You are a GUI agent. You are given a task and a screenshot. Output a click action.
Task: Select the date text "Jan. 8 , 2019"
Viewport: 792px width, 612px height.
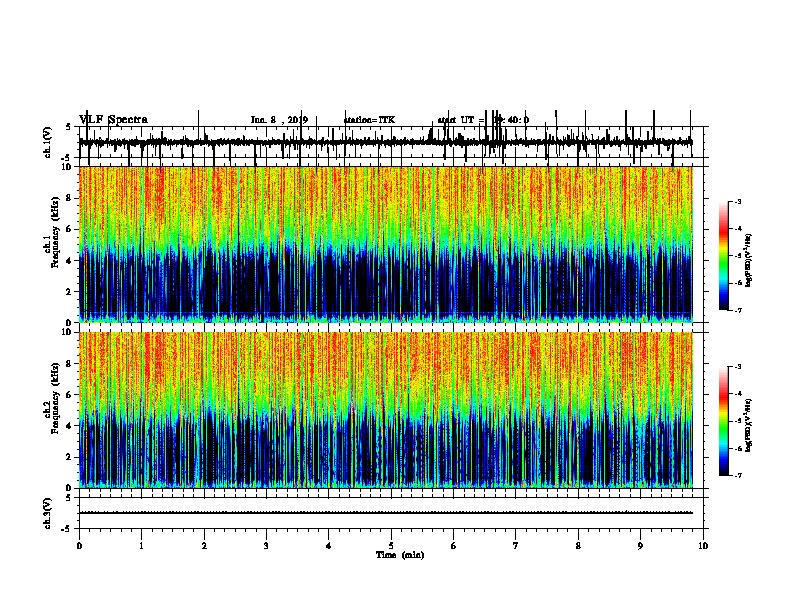pyautogui.click(x=279, y=120)
